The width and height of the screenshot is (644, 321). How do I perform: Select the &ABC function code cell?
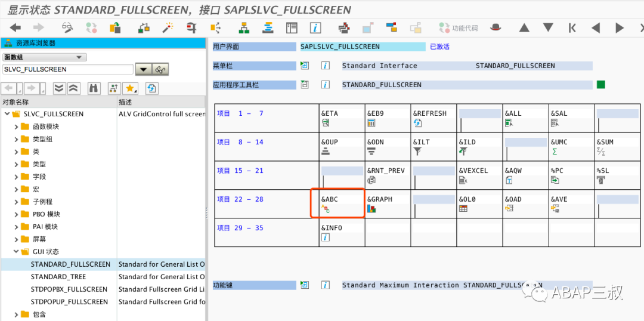coord(342,203)
